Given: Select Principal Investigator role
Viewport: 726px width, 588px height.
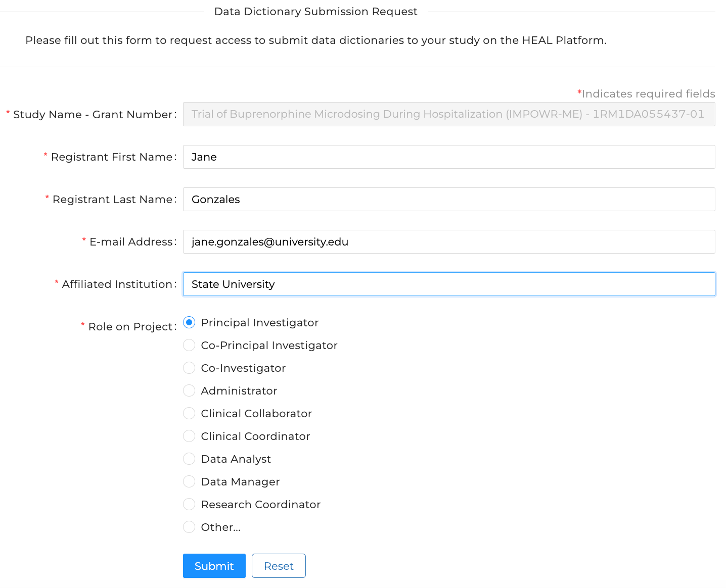Looking at the screenshot, I should tap(189, 322).
